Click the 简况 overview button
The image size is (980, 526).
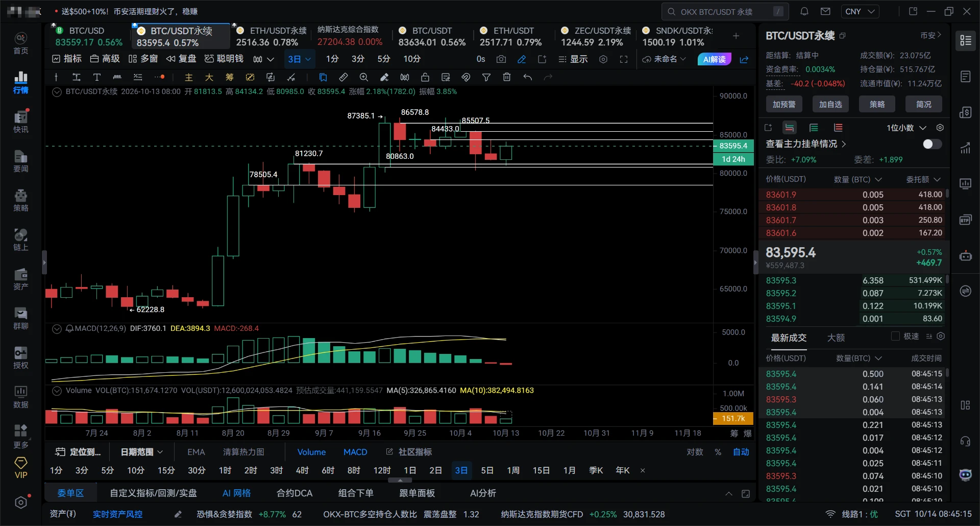tap(924, 104)
